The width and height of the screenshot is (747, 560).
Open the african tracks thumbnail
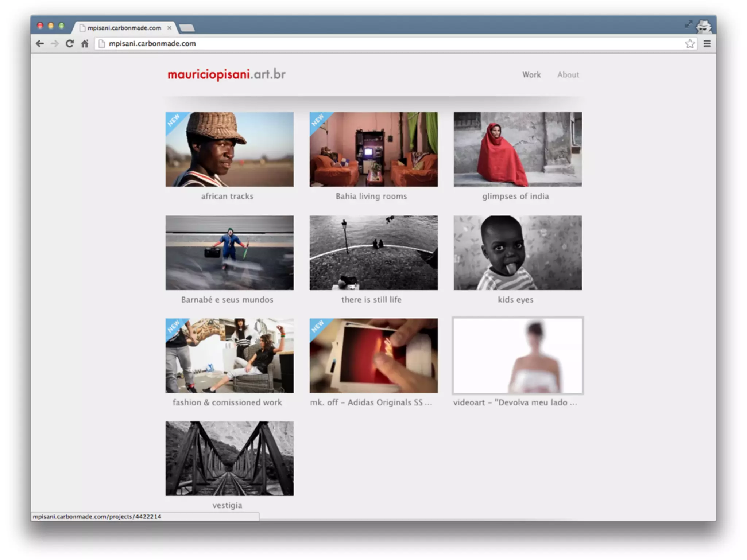click(229, 149)
